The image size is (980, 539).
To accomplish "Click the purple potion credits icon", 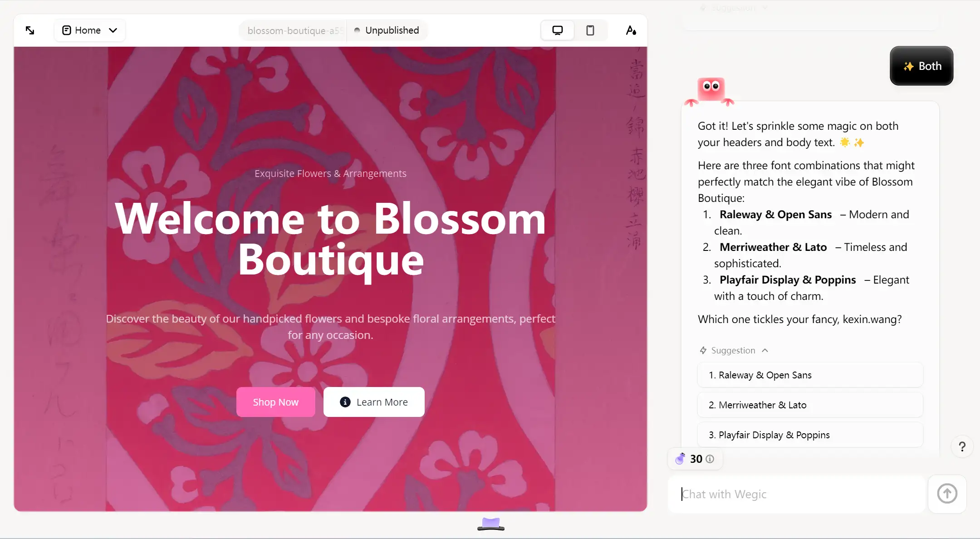I will [680, 459].
